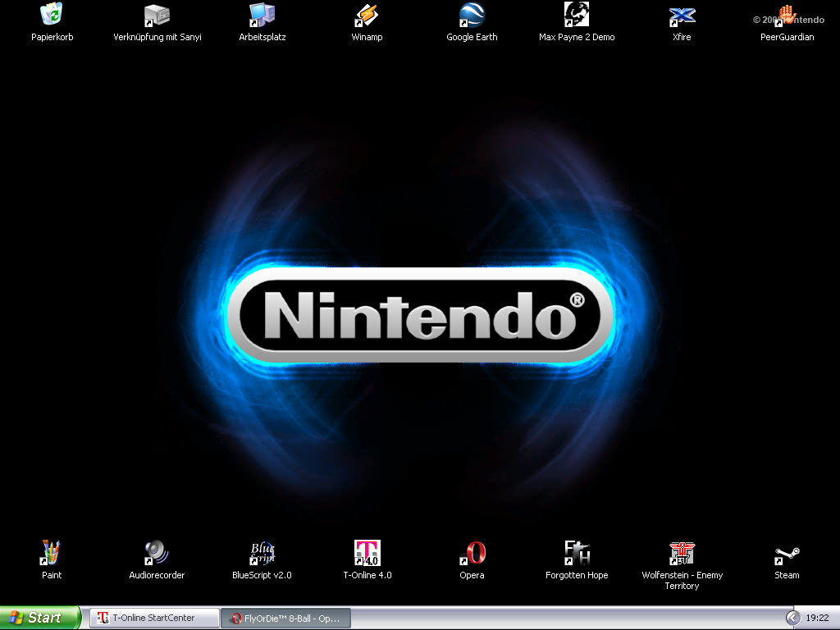Screen dimensions: 840x630
Task: Switch to FlyOrDie 8-Ball taskbar window
Action: (285, 618)
